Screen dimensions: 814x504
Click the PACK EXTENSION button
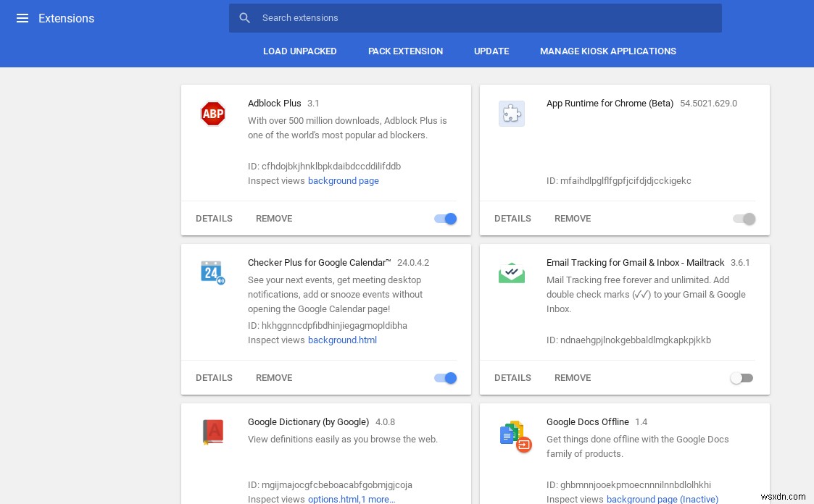[x=405, y=51]
